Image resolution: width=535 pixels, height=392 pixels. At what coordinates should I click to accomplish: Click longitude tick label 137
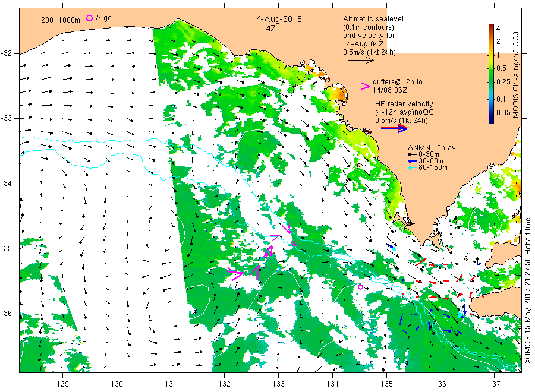click(495, 384)
